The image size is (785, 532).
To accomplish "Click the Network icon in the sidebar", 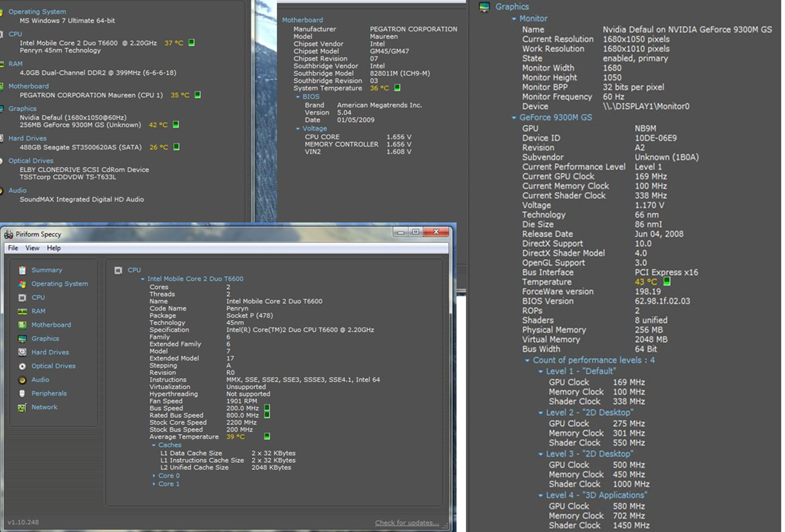I will point(22,408).
